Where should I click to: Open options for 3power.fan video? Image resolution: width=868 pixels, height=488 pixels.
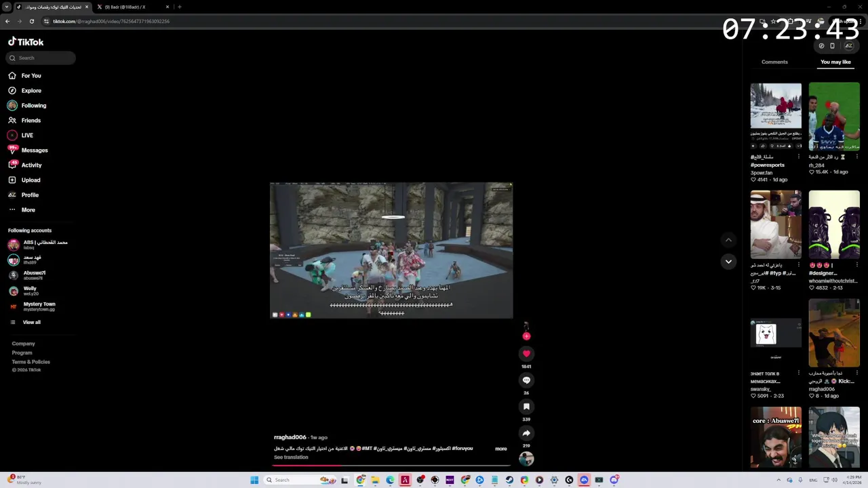coord(798,157)
